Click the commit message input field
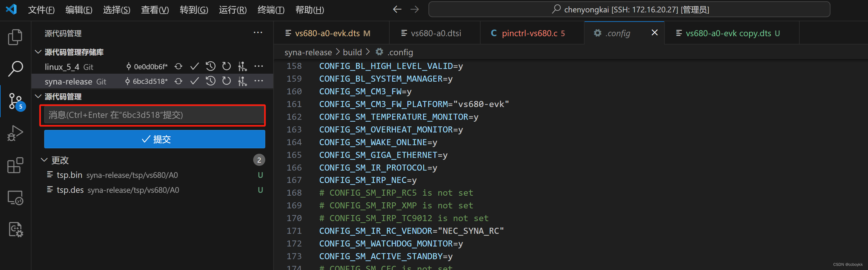 pos(154,115)
